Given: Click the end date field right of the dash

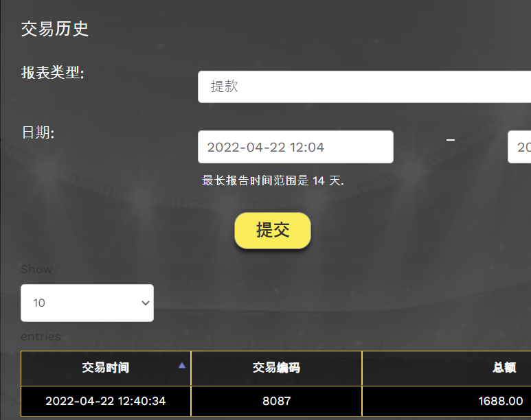Looking at the screenshot, I should point(519,147).
